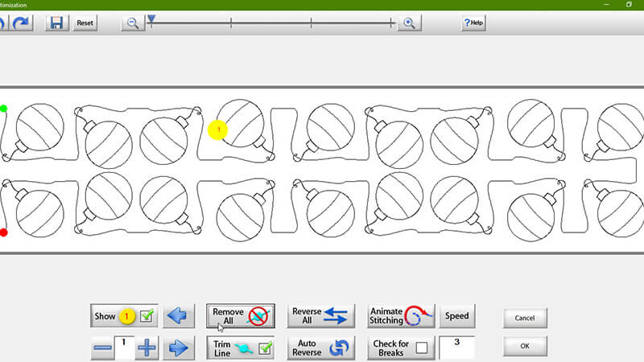This screenshot has height=362, width=644.
Task: Click the blue left arrow button
Action: pyautogui.click(x=179, y=316)
